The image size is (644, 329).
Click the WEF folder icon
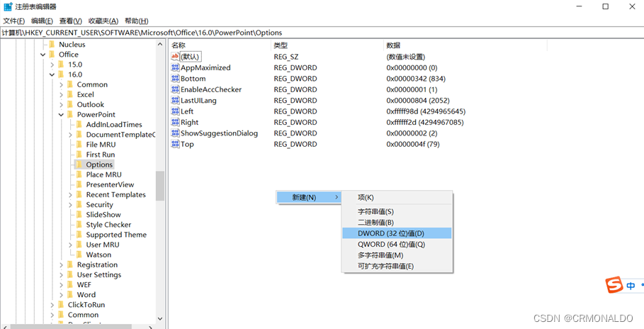pos(70,285)
